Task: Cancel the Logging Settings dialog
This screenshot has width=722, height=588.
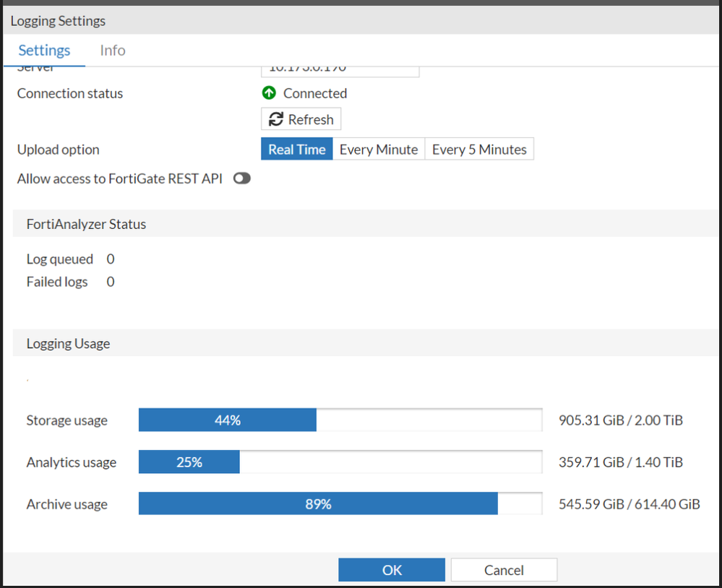Action: click(504, 570)
